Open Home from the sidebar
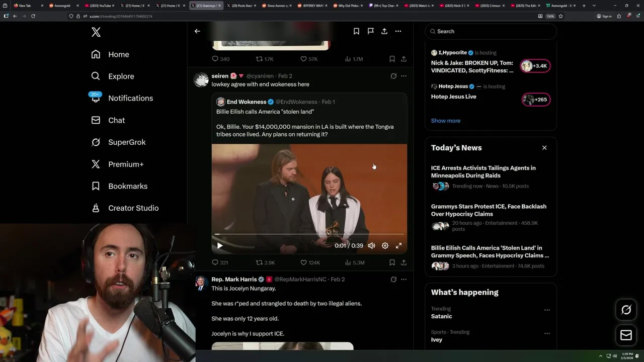This screenshot has width=644, height=362. [x=110, y=54]
